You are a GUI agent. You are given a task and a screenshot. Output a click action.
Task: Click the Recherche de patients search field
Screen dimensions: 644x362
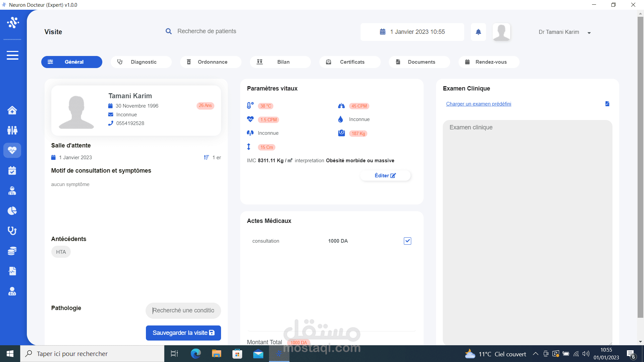click(207, 31)
